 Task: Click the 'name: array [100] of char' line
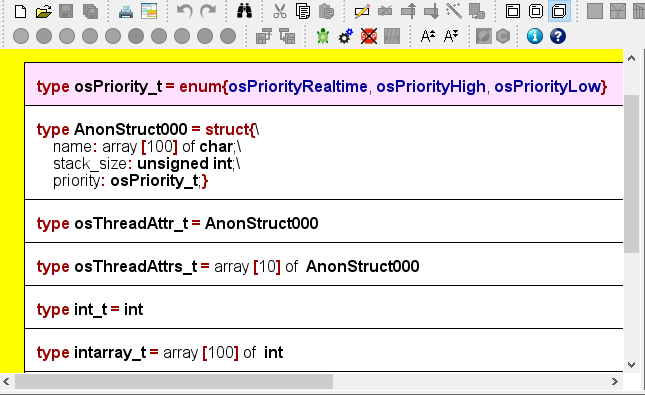coord(147,147)
